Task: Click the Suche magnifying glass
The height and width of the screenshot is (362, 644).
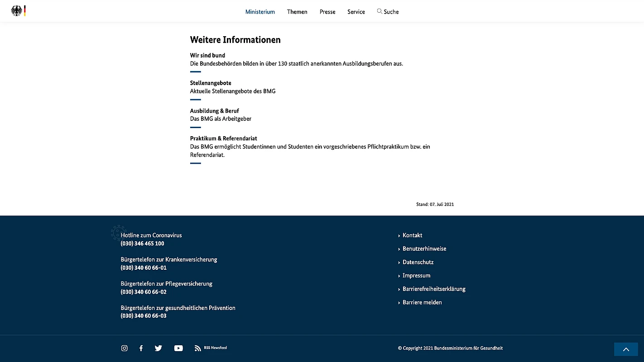Action: coord(380,11)
